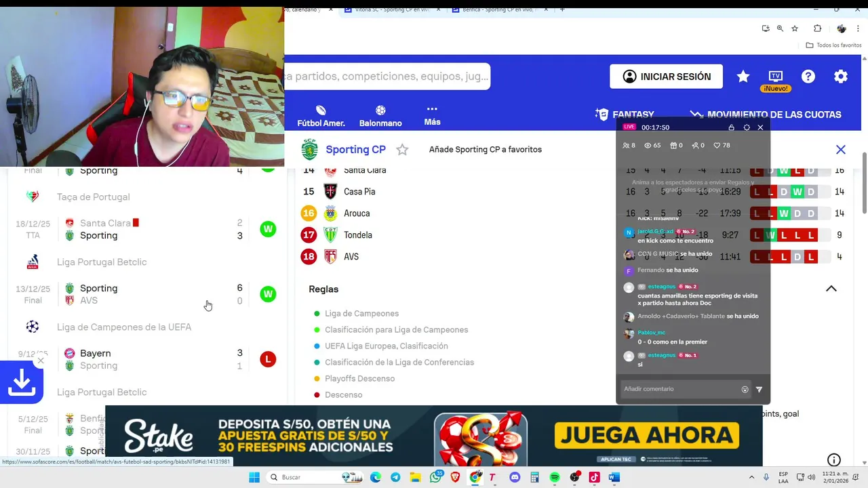Select the Fútbol Amer. sport tab
This screenshot has width=868, height=488.
pos(321,117)
